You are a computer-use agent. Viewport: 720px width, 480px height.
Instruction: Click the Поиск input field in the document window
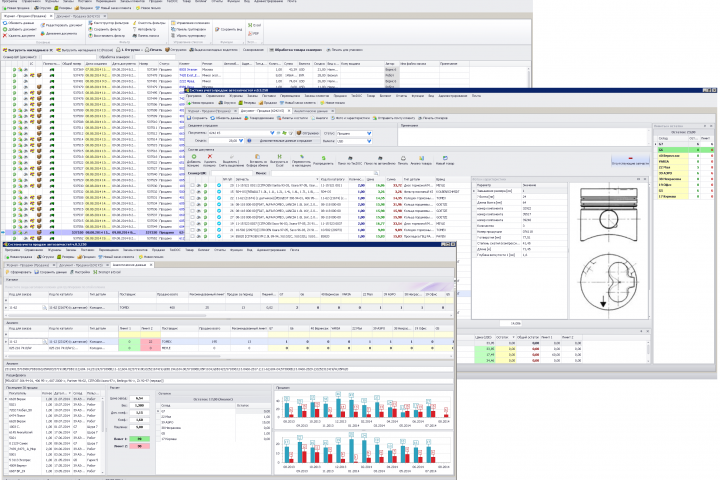click(324, 173)
